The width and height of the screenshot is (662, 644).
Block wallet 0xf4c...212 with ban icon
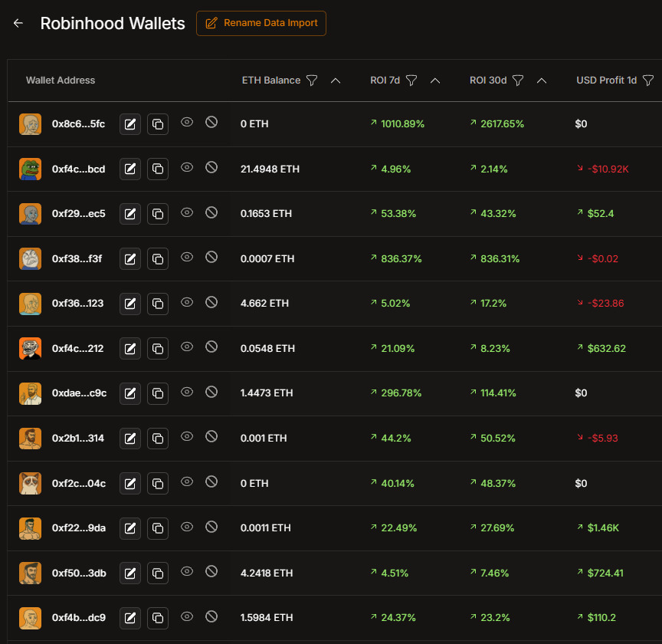click(211, 347)
